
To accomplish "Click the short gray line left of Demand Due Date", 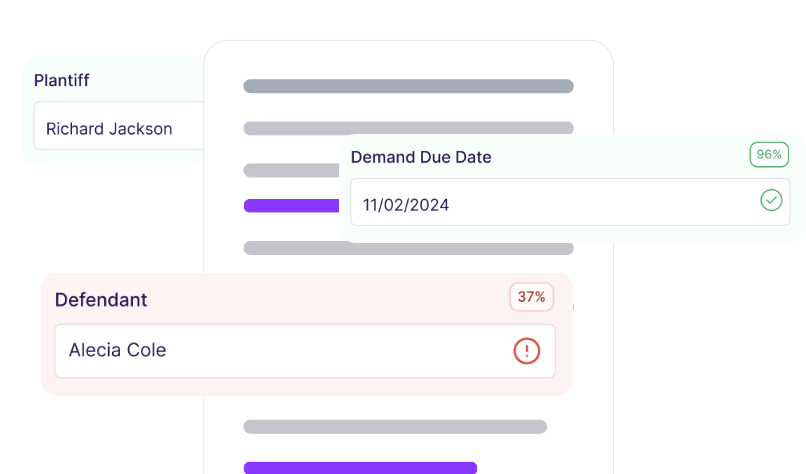I will tap(291, 170).
